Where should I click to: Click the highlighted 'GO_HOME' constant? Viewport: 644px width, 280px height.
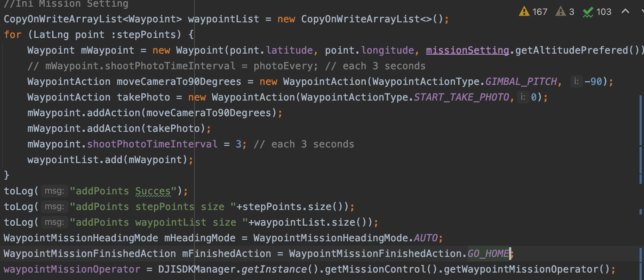point(488,254)
